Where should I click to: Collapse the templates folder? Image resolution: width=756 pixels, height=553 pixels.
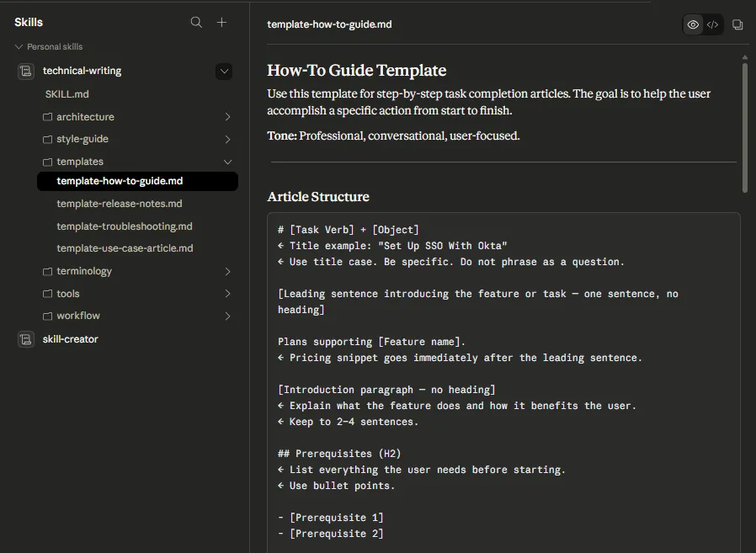[227, 161]
